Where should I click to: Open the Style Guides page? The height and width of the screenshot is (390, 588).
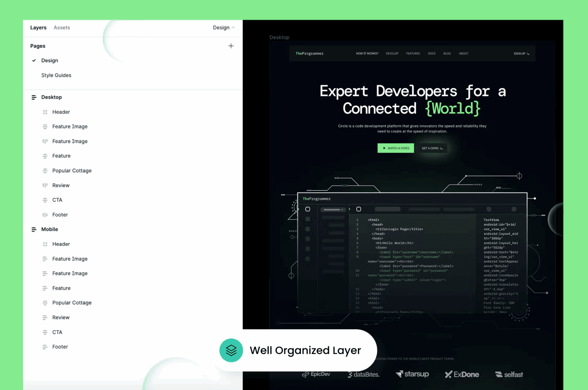56,75
